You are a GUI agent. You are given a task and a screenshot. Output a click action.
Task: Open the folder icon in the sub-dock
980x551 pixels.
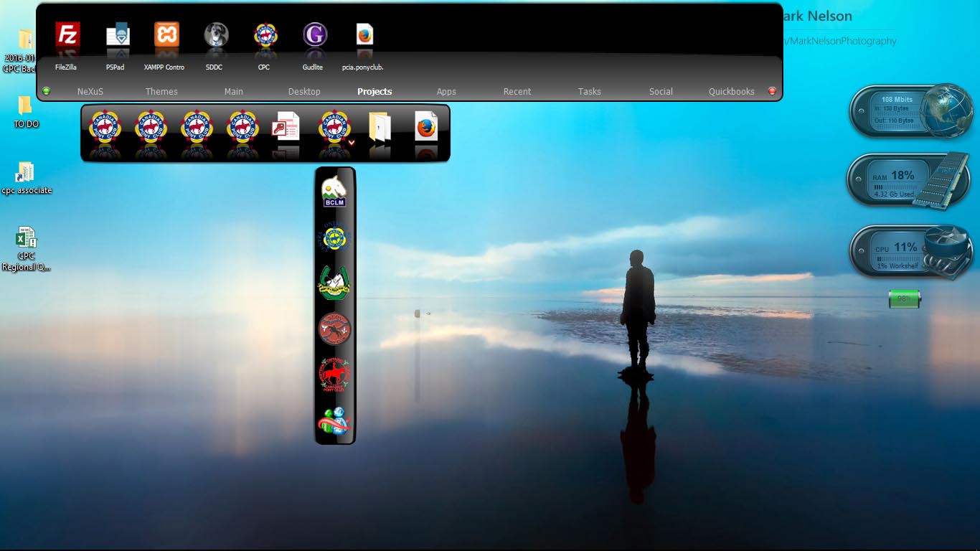pos(380,128)
